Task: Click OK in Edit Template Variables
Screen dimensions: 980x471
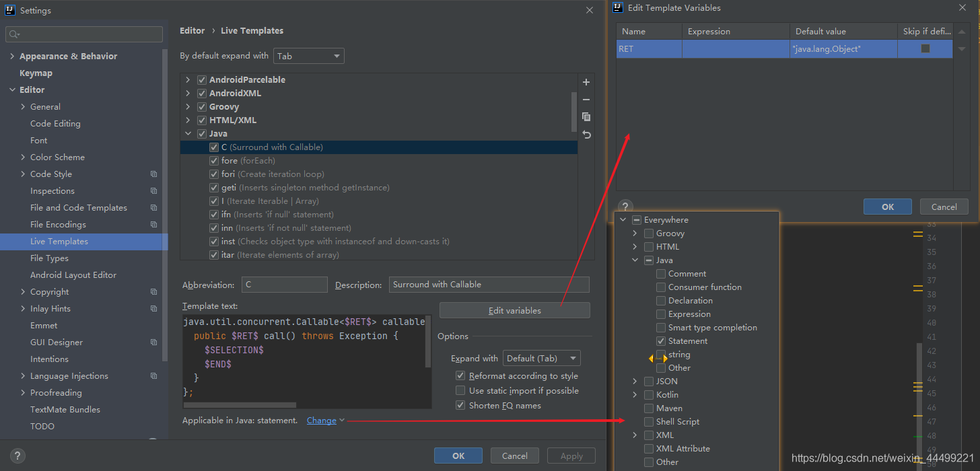Action: (x=888, y=207)
